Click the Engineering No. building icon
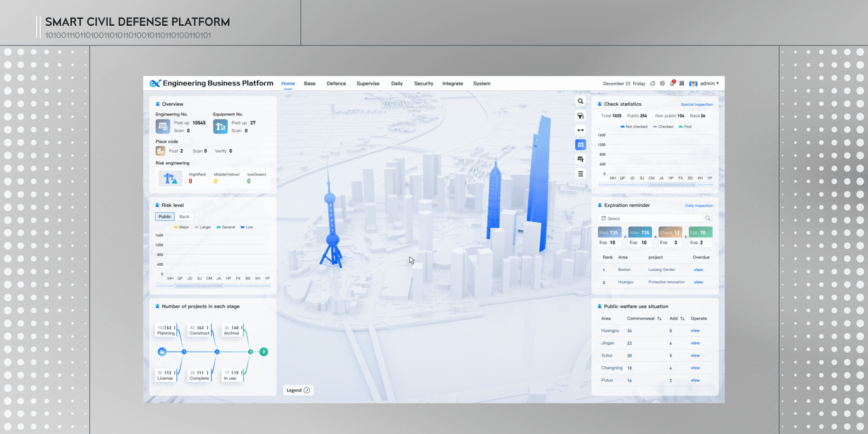Viewport: 868px width, 434px height. pos(163,126)
